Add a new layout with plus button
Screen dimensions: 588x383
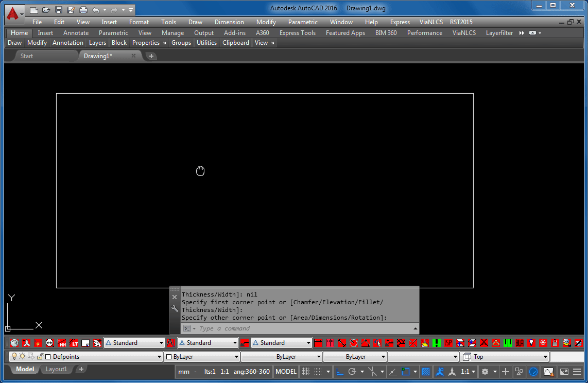click(81, 369)
